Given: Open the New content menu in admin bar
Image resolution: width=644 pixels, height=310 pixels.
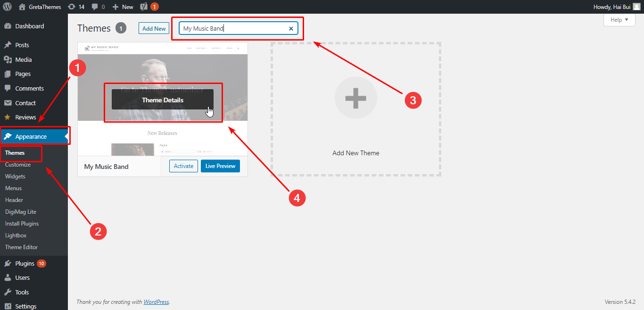Looking at the screenshot, I should [x=123, y=7].
